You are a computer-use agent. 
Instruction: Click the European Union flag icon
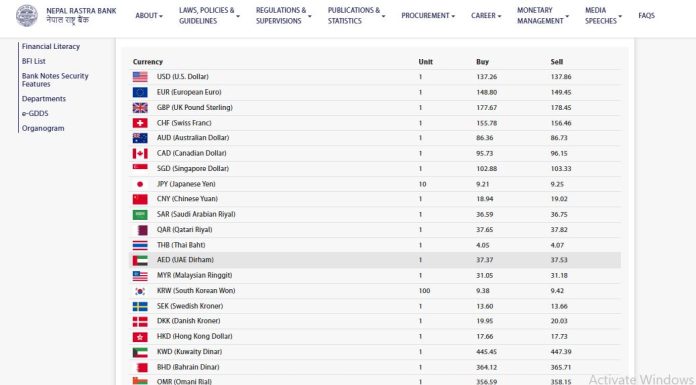pos(140,92)
